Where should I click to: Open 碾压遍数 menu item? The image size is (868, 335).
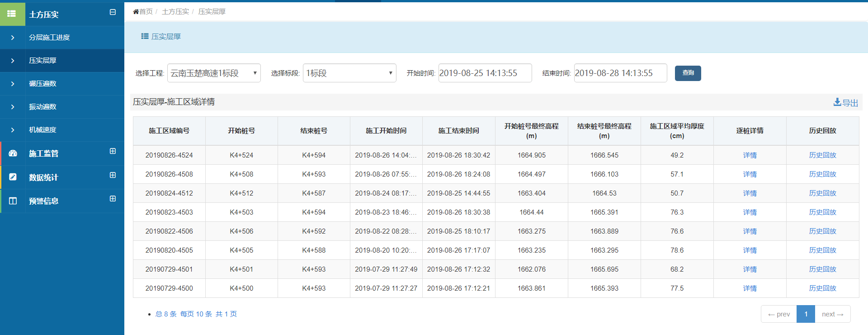pyautogui.click(x=42, y=84)
